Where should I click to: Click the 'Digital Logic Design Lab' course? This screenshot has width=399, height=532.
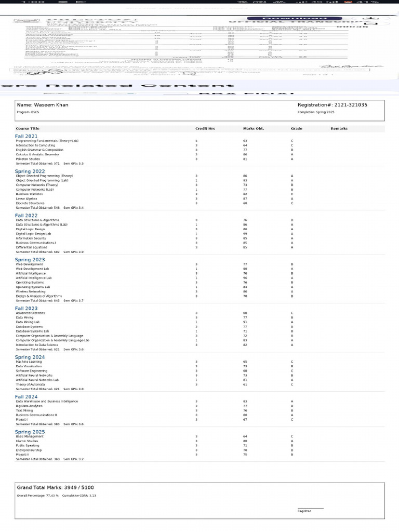coord(33,234)
